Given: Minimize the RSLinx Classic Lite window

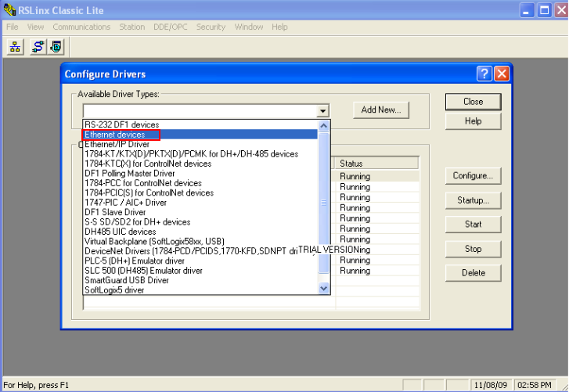Looking at the screenshot, I should point(527,10).
